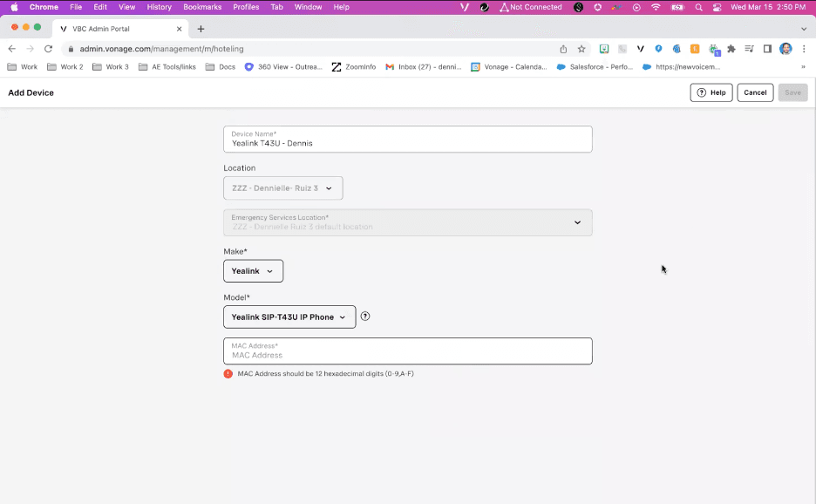Click the Vonage extension icon in toolbar
The height and width of the screenshot is (504, 816).
(x=641, y=49)
